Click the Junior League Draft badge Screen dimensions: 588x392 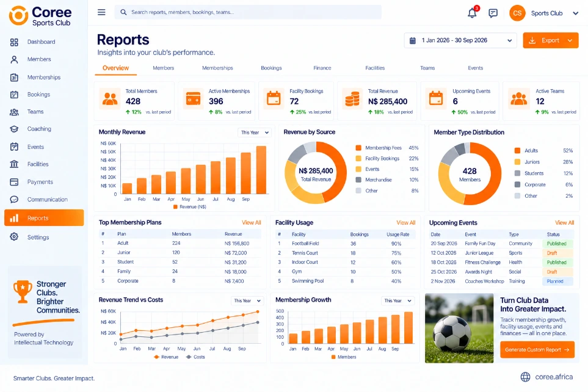557,253
